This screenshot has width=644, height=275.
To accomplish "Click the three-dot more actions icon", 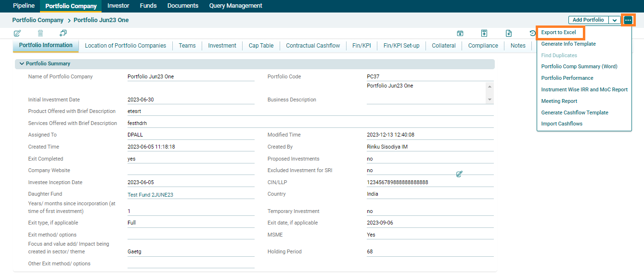I will (x=628, y=20).
